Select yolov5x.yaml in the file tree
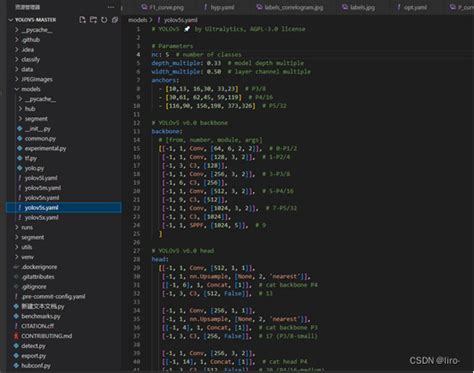 pyautogui.click(x=41, y=217)
